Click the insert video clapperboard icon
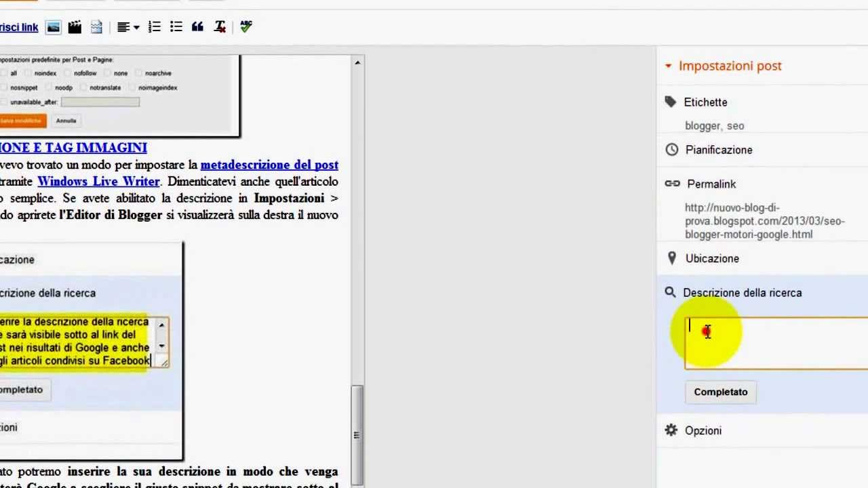 (75, 27)
